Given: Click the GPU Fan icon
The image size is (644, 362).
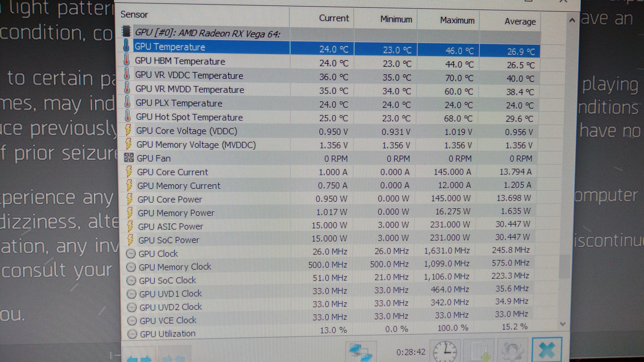Looking at the screenshot, I should click(x=129, y=158).
